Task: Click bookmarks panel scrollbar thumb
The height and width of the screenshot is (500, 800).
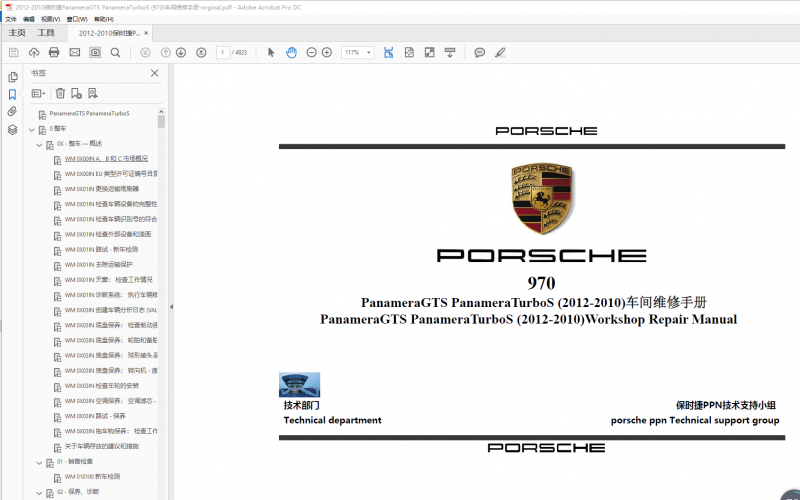Action: click(x=161, y=121)
